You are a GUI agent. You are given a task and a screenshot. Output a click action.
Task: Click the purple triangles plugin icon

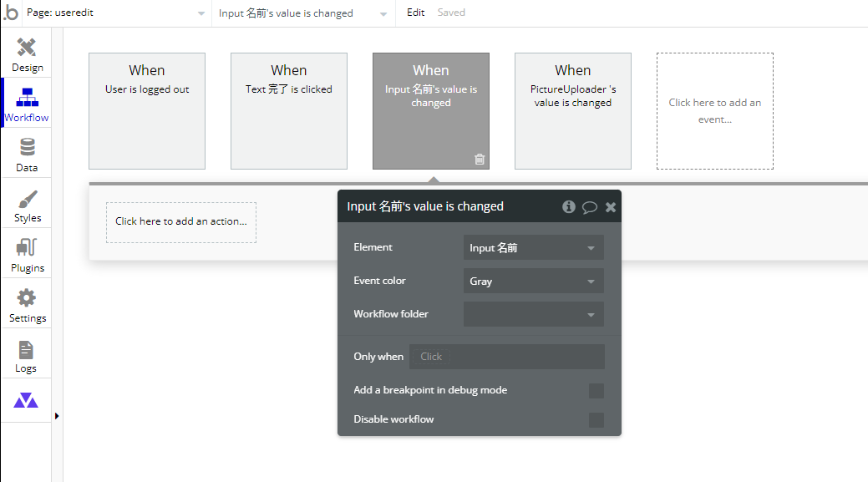coord(26,400)
